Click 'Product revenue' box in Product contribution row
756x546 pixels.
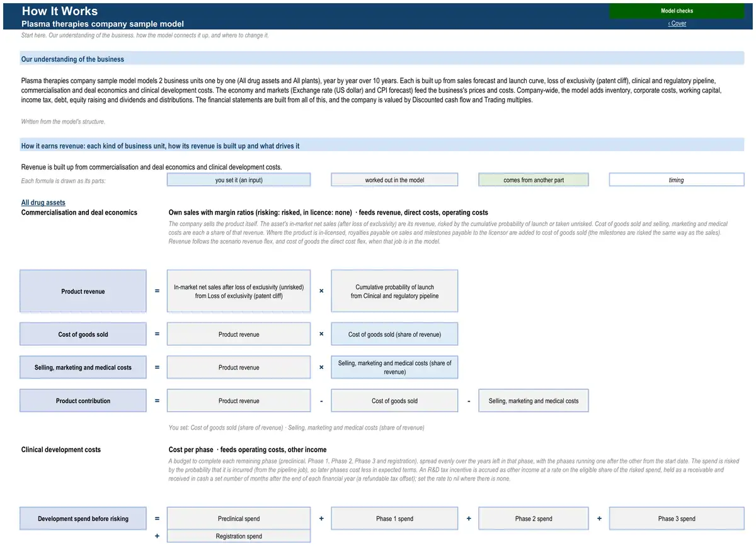[x=239, y=401]
